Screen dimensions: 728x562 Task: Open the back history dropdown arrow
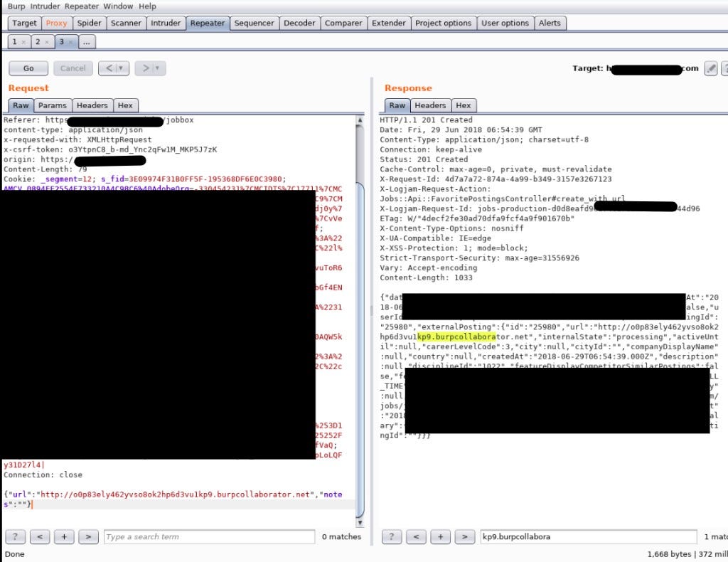[x=121, y=68]
